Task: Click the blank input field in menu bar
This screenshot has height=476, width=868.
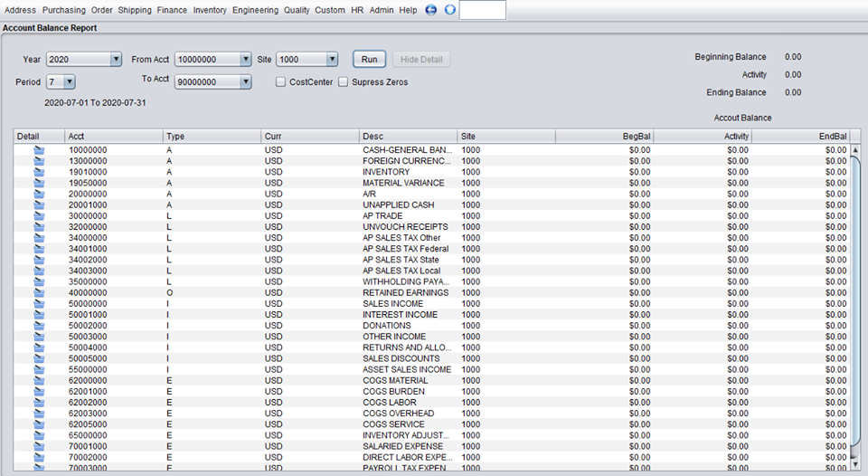Action: tap(482, 10)
